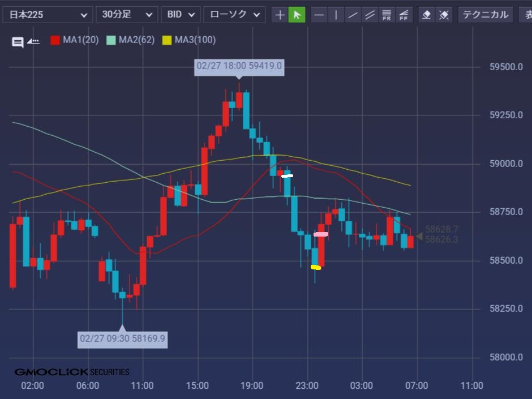
Task: Select the Fibonacci retracement FR tool
Action: (x=387, y=15)
